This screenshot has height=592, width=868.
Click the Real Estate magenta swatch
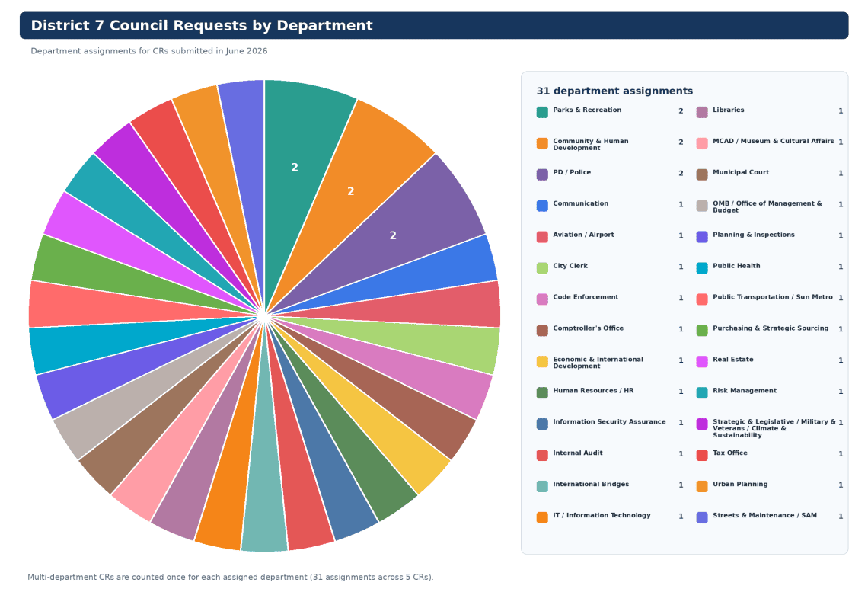(702, 362)
